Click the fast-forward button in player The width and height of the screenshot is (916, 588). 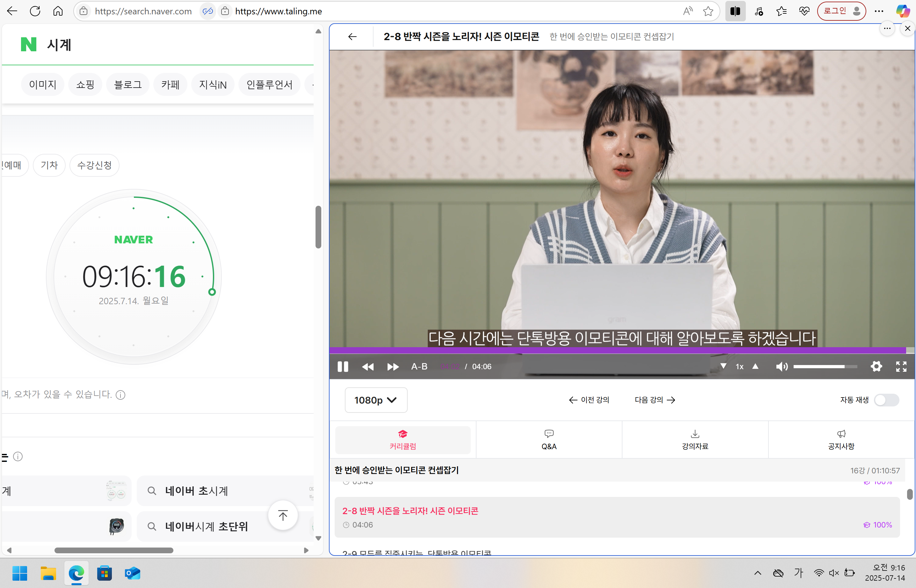click(393, 367)
